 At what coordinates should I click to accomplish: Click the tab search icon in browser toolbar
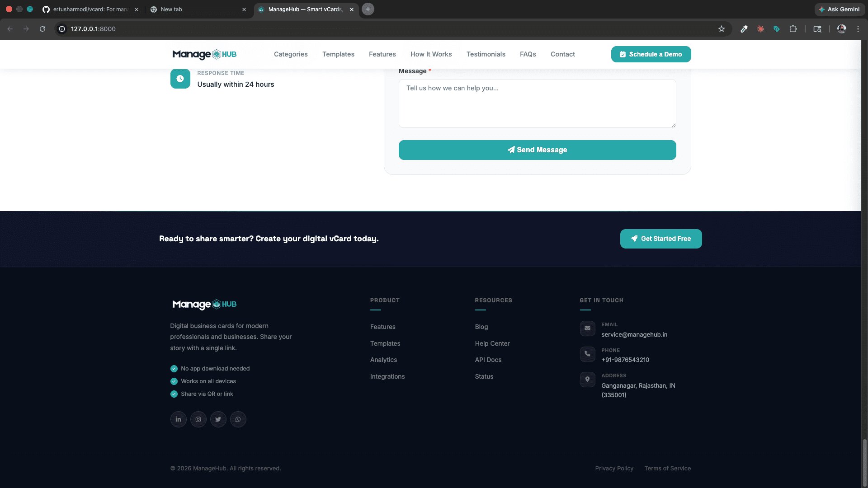click(817, 29)
